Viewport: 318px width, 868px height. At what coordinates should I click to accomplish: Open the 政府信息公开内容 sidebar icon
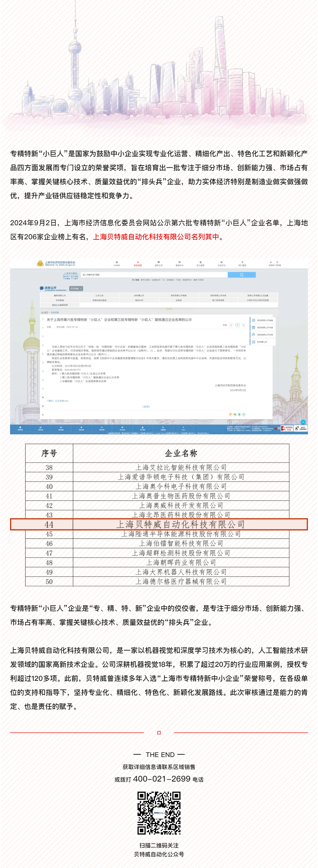point(253,327)
